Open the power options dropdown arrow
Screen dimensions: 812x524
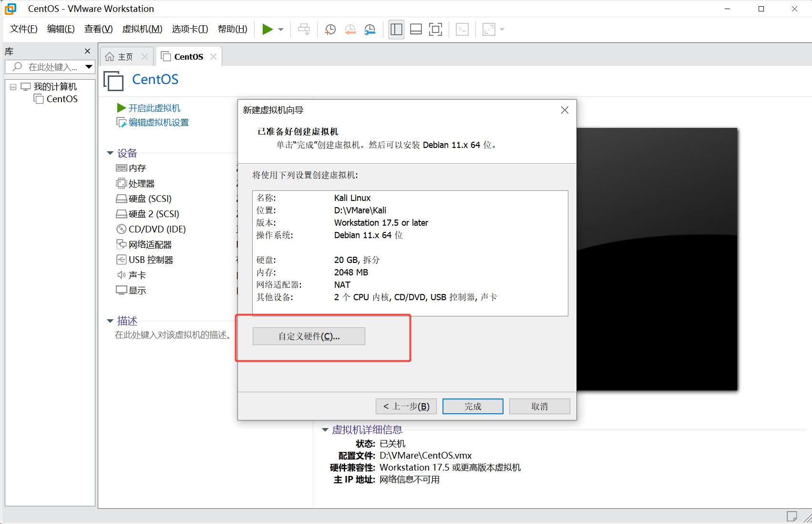281,30
